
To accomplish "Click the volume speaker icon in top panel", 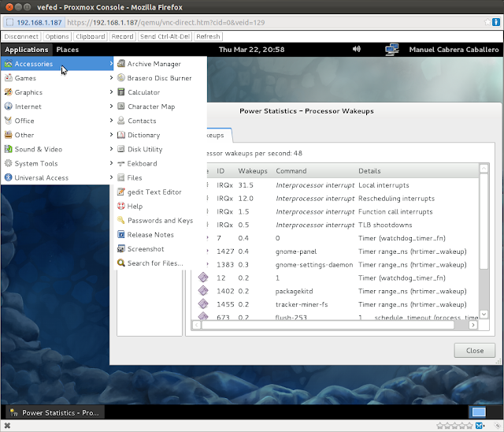I will point(357,49).
